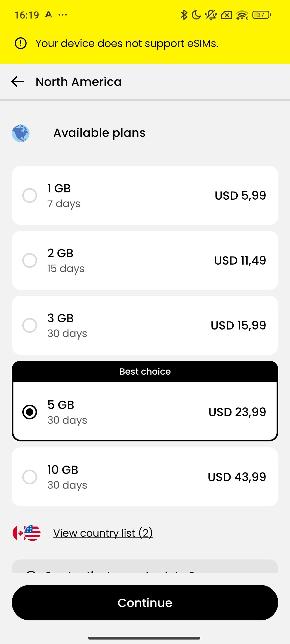This screenshot has width=290, height=644.
Task: Select the 2 GB 15 days radio button
Action: (30, 260)
